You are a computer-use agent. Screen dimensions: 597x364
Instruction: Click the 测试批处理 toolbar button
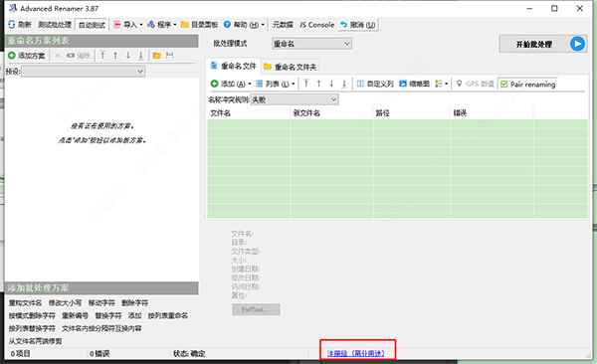coord(55,25)
